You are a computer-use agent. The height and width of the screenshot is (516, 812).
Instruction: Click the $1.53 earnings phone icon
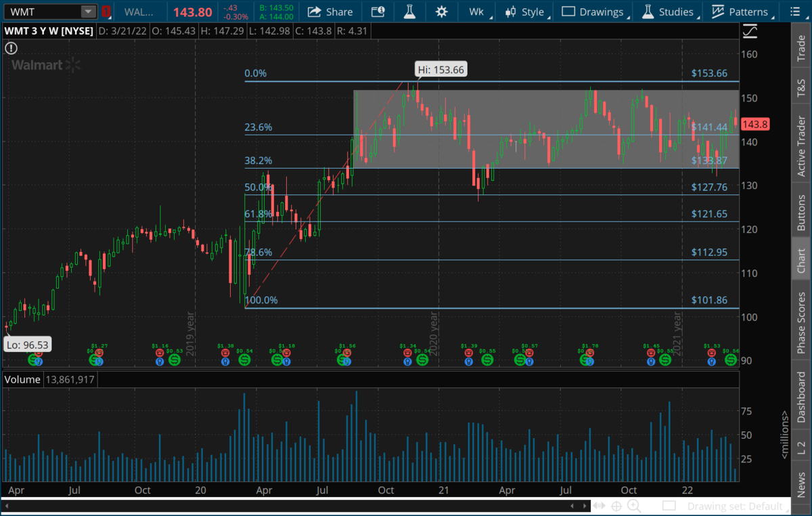711,352
